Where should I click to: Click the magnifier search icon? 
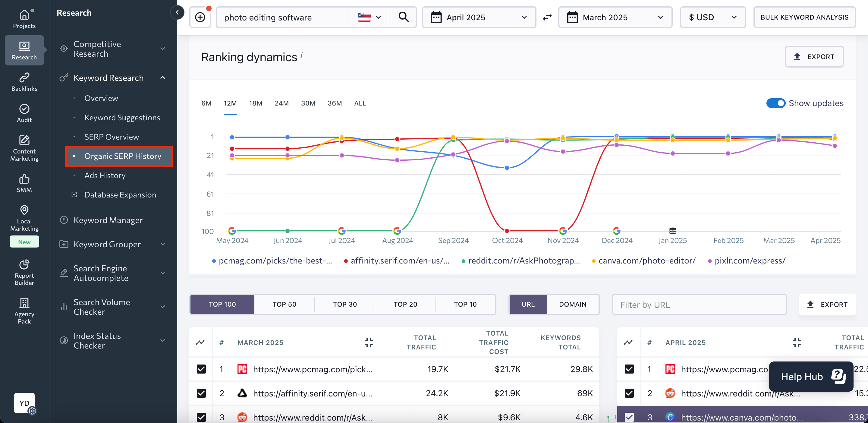[x=404, y=17]
